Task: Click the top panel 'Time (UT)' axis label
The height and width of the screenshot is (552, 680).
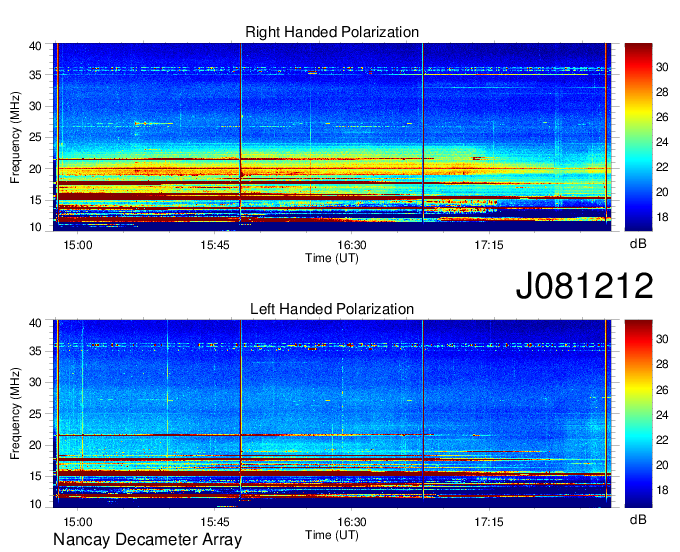Action: [332, 258]
